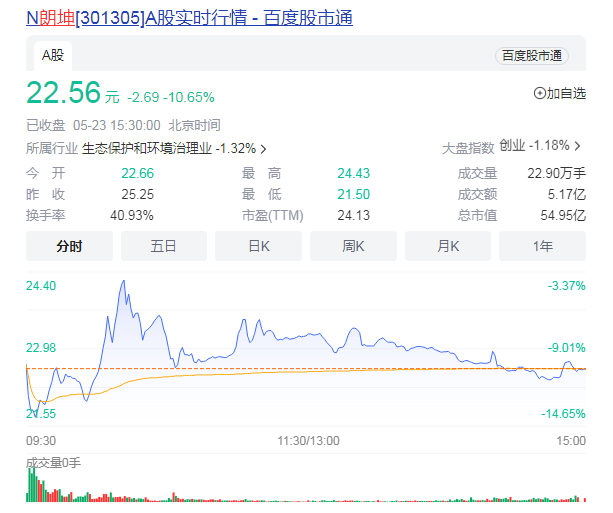Display the 月K monthly chart
The width and height of the screenshot is (613, 513).
click(x=447, y=246)
